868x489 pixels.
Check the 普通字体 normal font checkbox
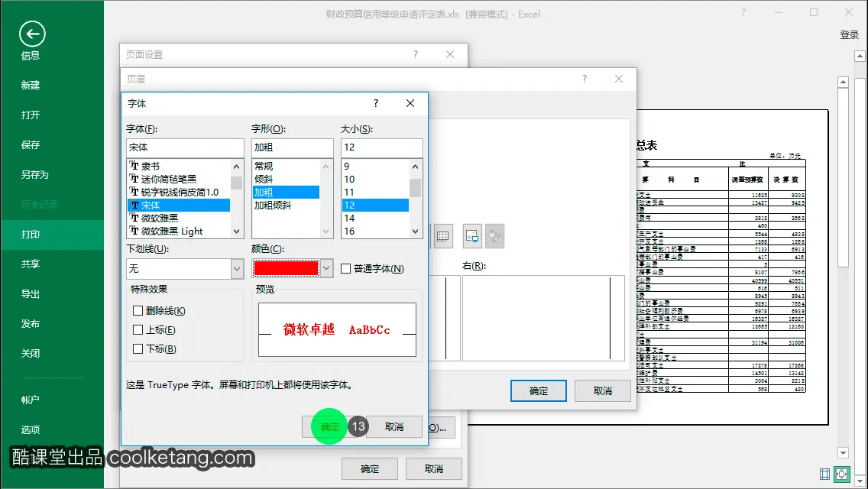coord(346,269)
